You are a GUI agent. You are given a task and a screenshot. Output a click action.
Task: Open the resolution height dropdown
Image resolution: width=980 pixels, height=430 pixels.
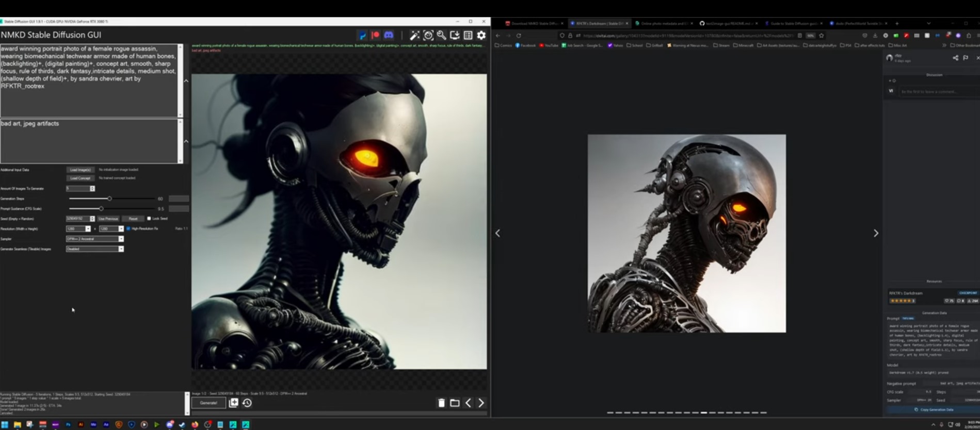tap(121, 228)
